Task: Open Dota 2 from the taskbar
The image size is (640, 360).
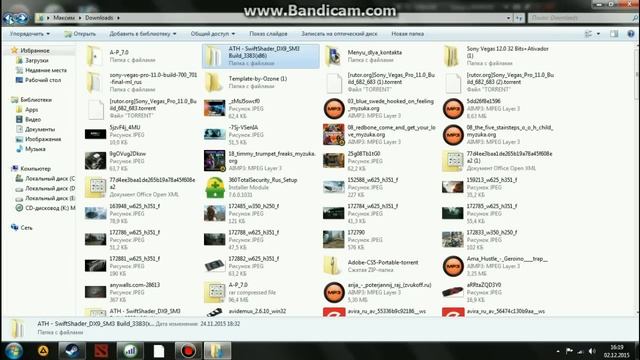Action: pyautogui.click(x=101, y=351)
